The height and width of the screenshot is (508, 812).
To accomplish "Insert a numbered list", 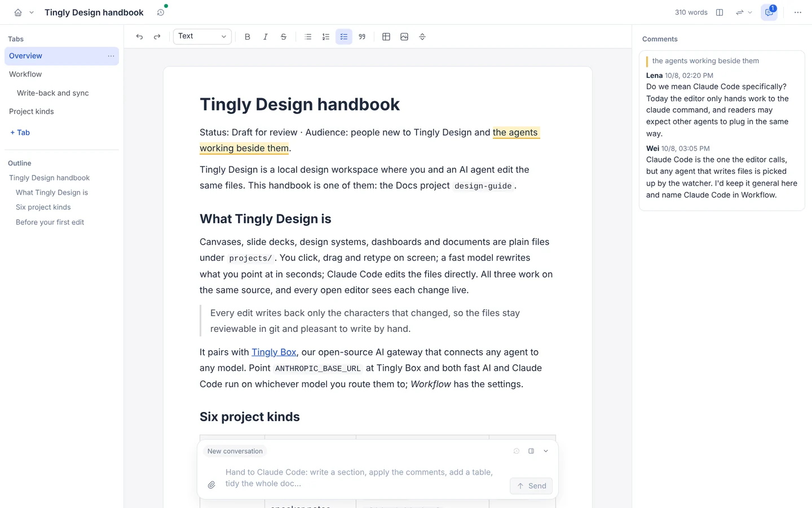I will click(x=326, y=37).
